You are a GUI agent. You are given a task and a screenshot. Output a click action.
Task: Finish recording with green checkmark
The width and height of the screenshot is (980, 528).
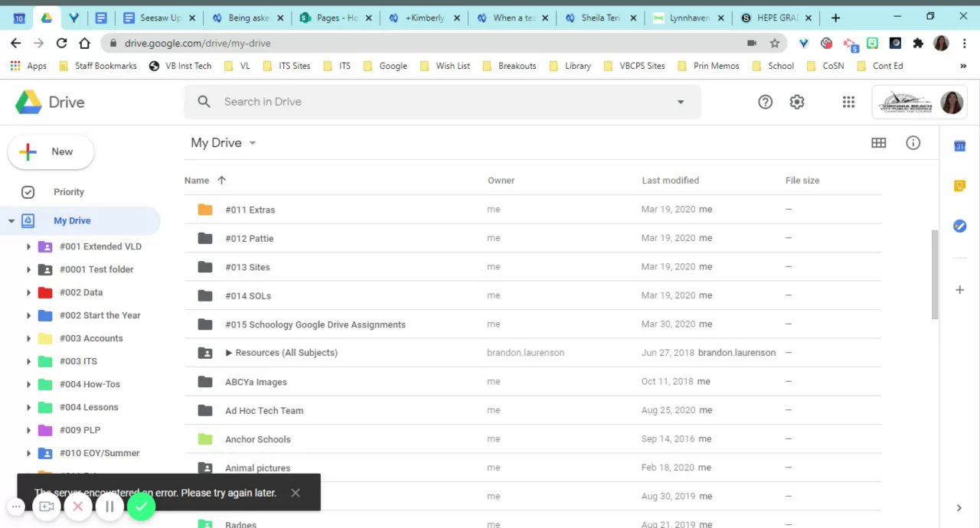[142, 506]
